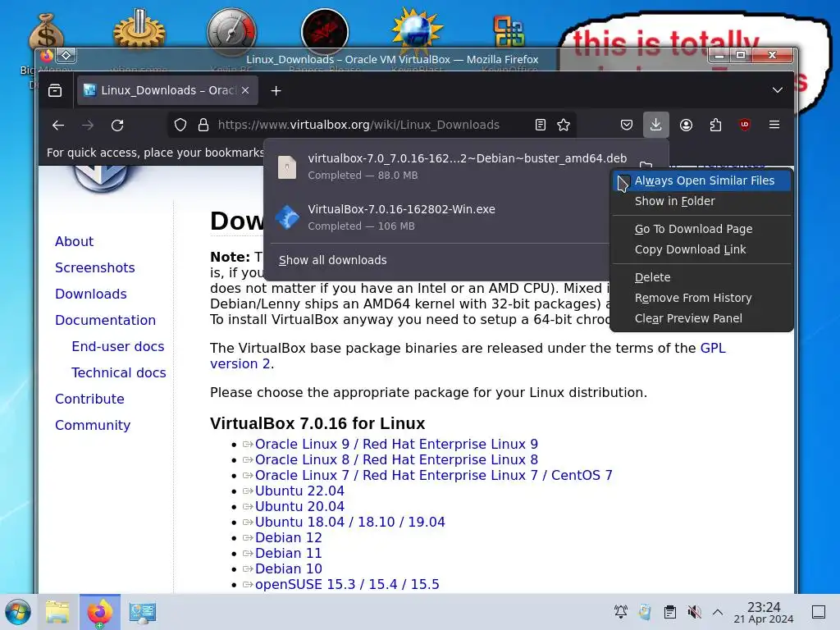Screen dimensions: 840x630
Task: Open the tracking protection shield icon
Action: (180, 125)
